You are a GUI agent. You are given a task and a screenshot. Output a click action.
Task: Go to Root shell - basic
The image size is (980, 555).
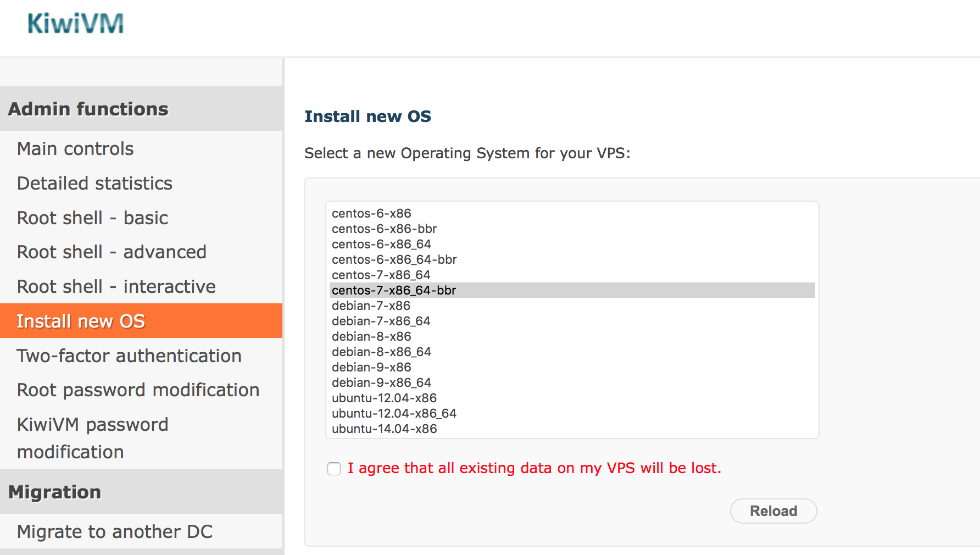coord(92,218)
